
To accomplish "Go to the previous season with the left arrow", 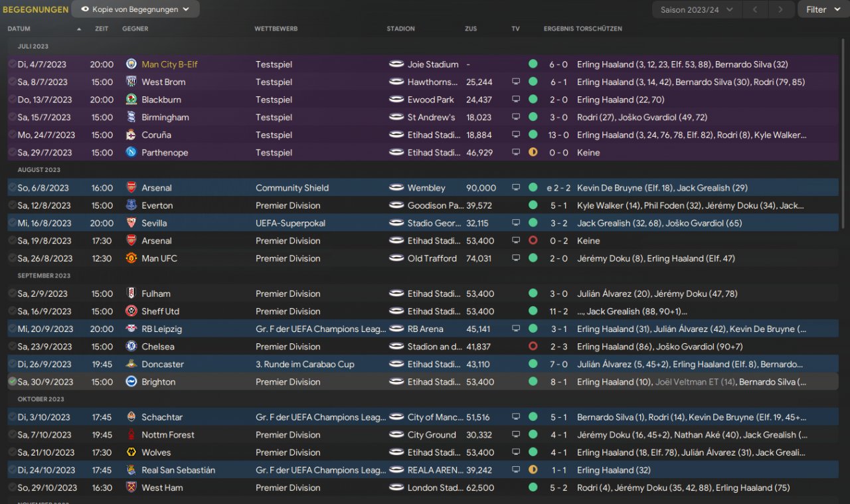I will pos(754,9).
